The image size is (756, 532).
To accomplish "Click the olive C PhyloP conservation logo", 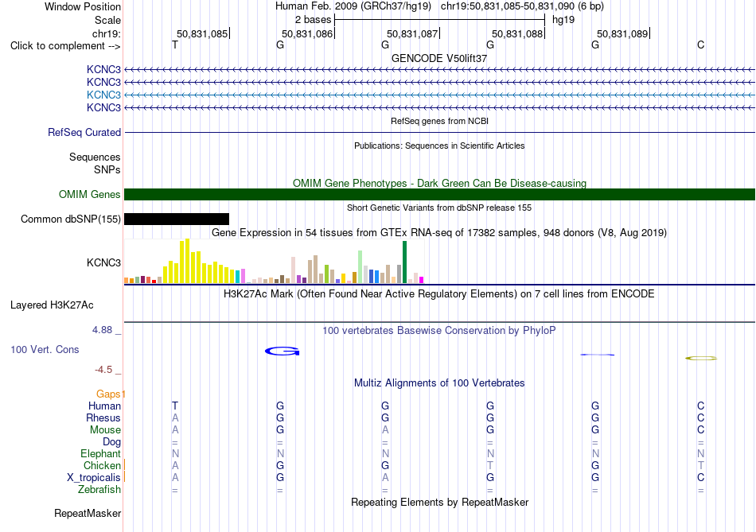I will (701, 358).
